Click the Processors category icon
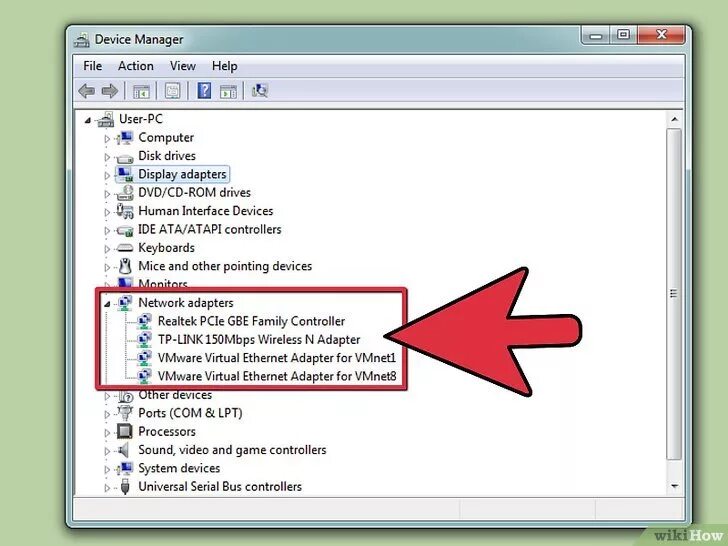The image size is (728, 546). (x=125, y=431)
